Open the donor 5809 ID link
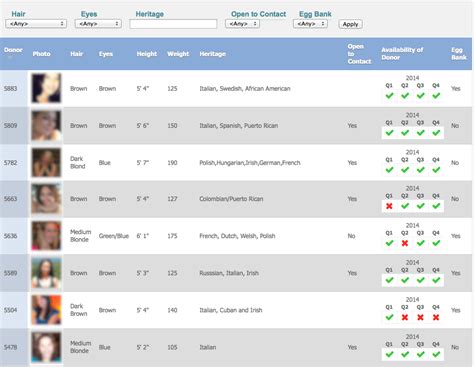This screenshot has height=367, width=474. point(10,126)
